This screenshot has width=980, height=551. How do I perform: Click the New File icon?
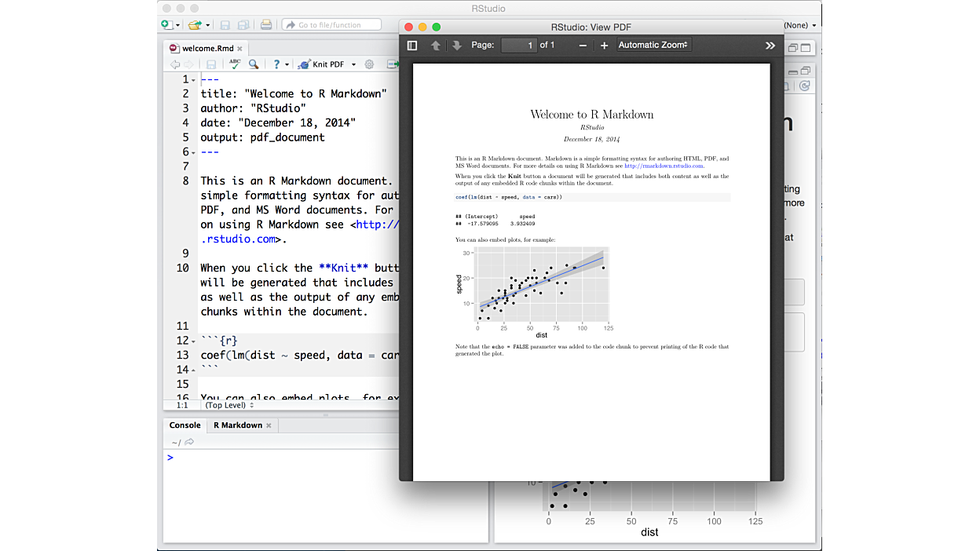(166, 25)
